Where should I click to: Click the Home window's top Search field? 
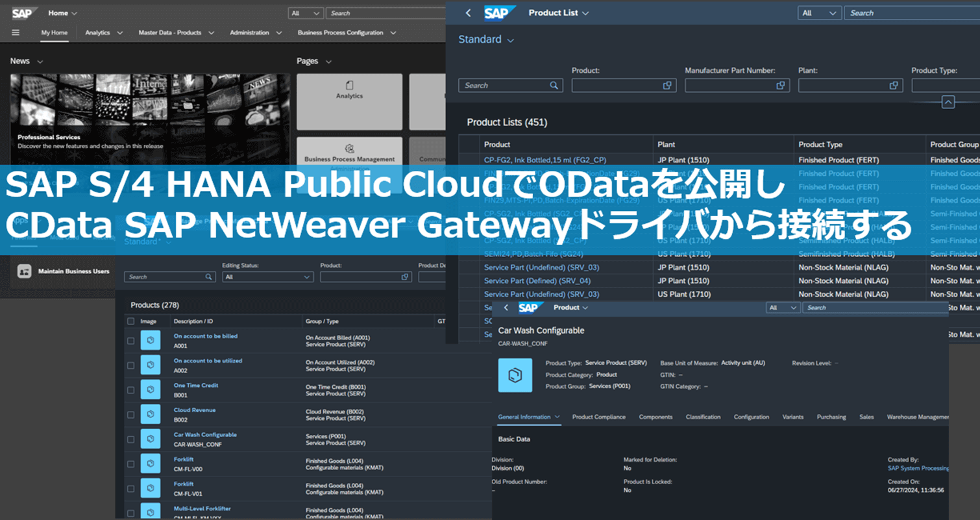tap(386, 13)
